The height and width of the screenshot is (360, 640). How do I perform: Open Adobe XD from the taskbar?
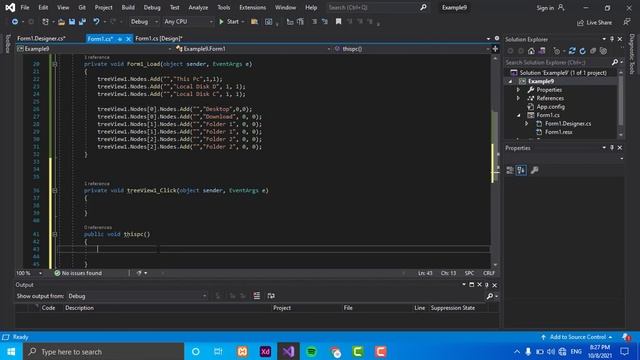pos(265,351)
